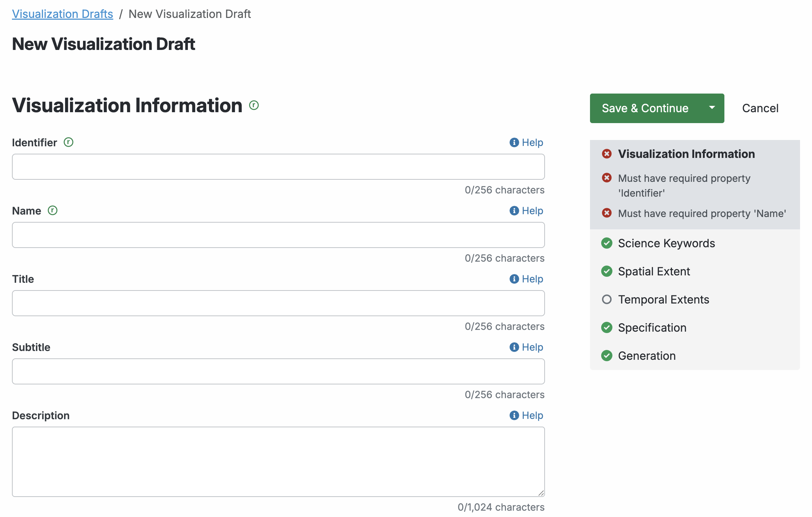Viewport: 812px width, 517px height.
Task: Click the empty circle next to Temporal Extents
Action: tap(607, 299)
